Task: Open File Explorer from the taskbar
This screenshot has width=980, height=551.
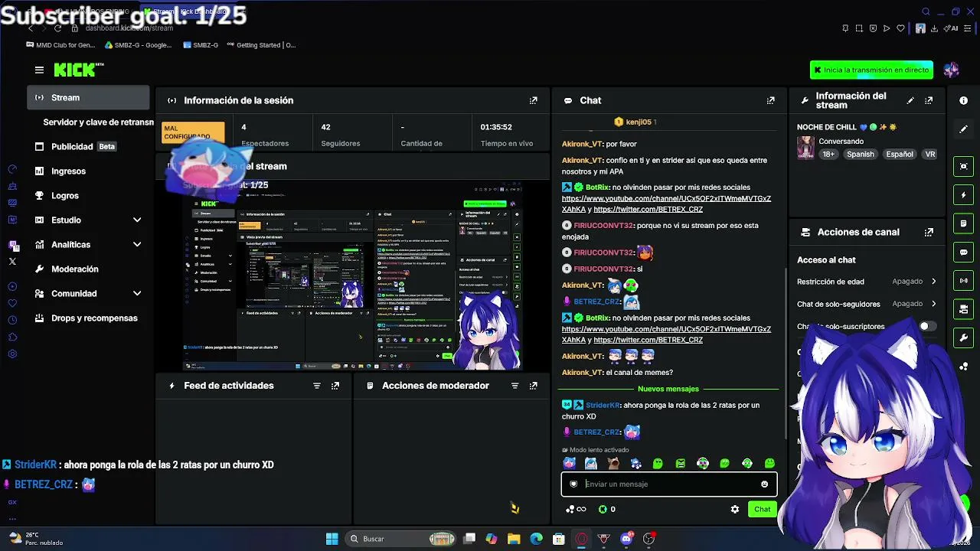Action: [514, 539]
